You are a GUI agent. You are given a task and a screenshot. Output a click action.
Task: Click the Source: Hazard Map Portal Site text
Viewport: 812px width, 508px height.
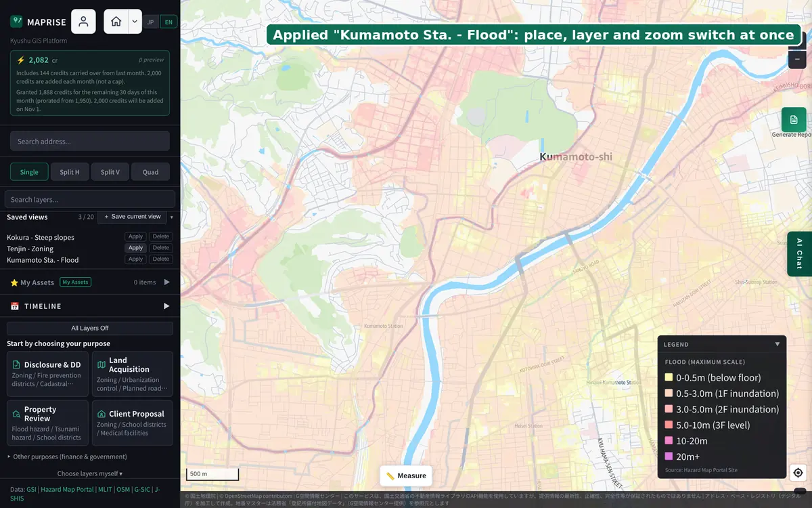click(701, 469)
